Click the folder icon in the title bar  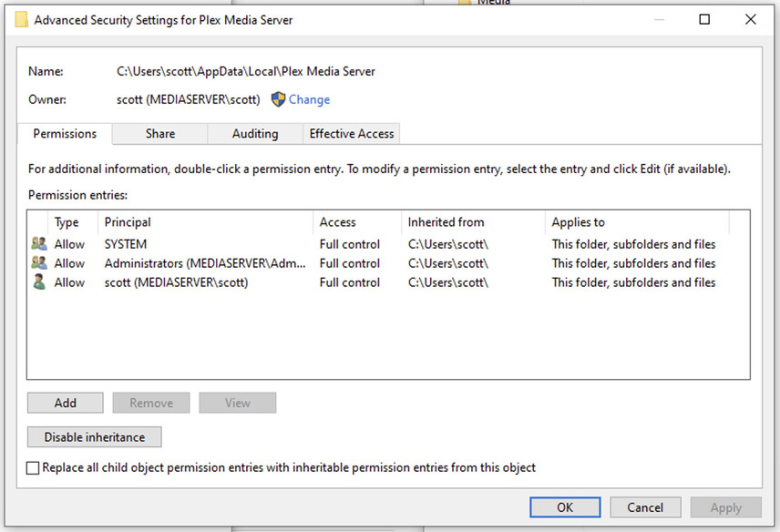pos(21,20)
